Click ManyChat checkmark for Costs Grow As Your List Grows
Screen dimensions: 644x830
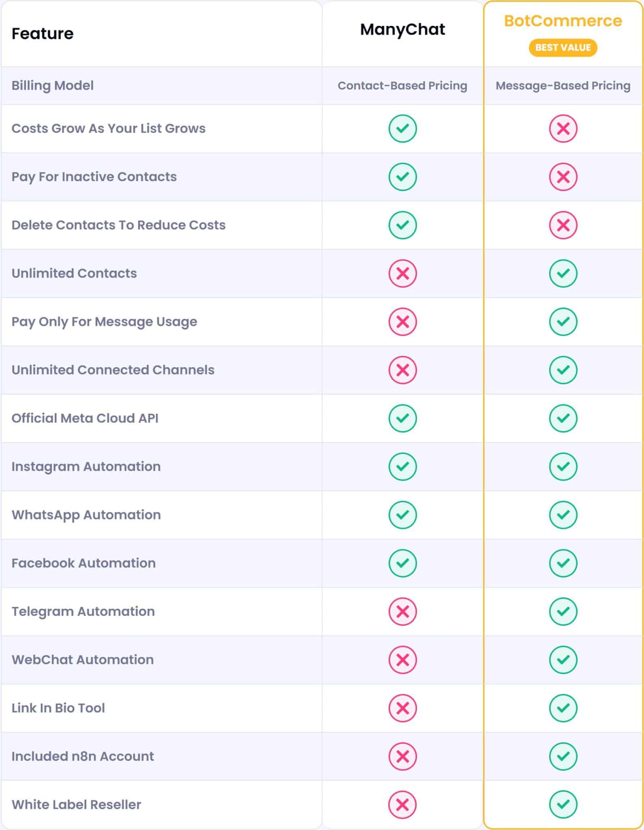coord(402,129)
